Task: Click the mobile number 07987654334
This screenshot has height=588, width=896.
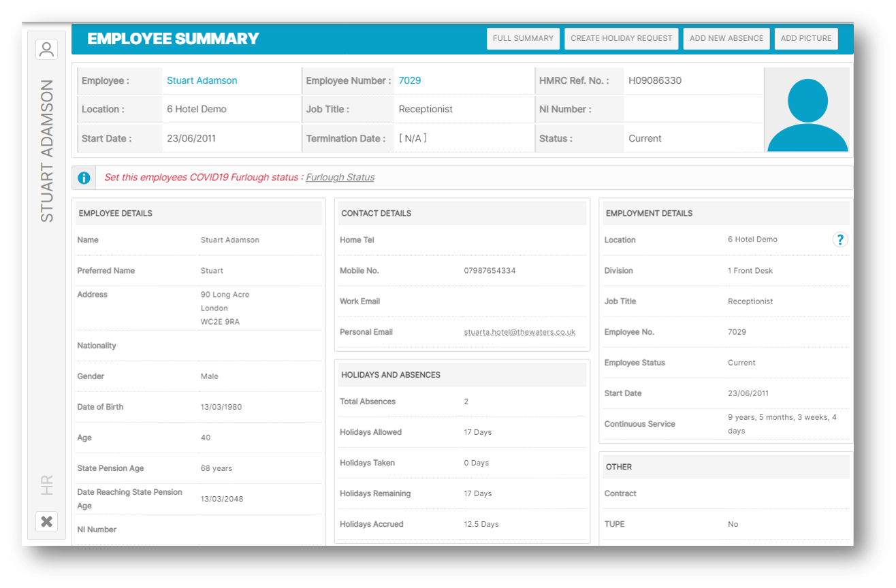Action: pos(490,271)
